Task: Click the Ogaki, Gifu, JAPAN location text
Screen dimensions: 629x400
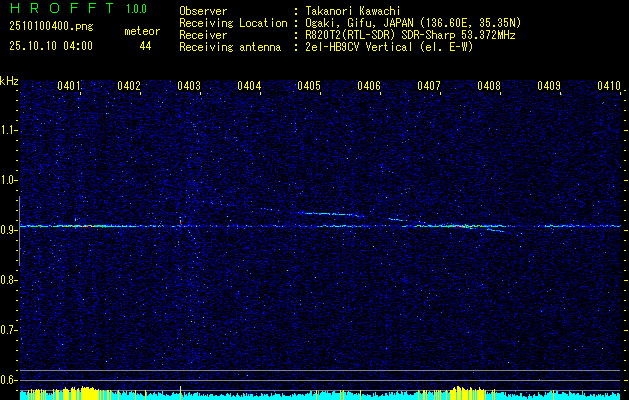Action: pyautogui.click(x=413, y=23)
